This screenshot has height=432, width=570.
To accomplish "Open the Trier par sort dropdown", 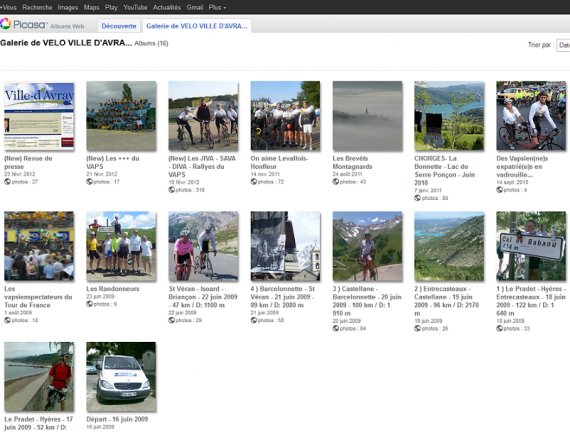I will [563, 45].
